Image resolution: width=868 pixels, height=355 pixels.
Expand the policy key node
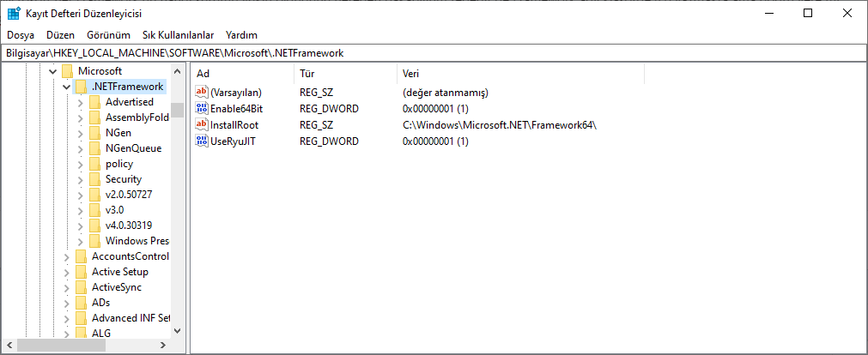click(x=81, y=164)
